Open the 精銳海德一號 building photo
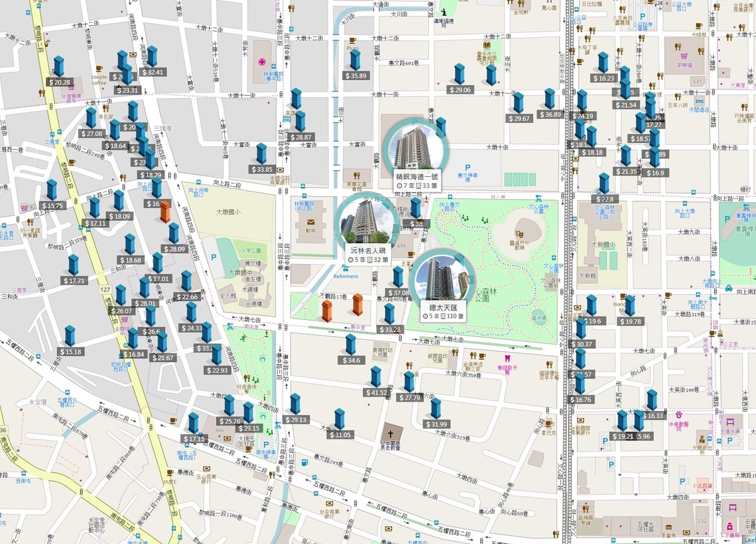Image resolution: width=756 pixels, height=544 pixels. click(416, 148)
